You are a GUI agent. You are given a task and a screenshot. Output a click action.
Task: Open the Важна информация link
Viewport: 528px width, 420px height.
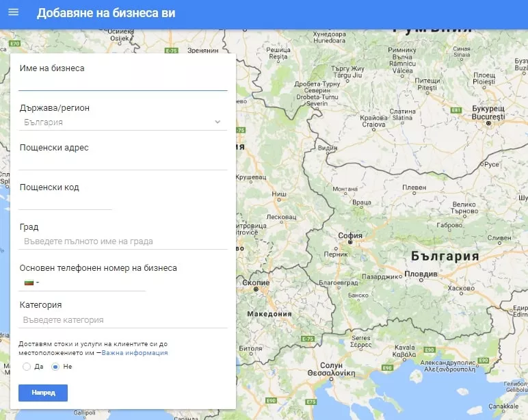tap(135, 353)
